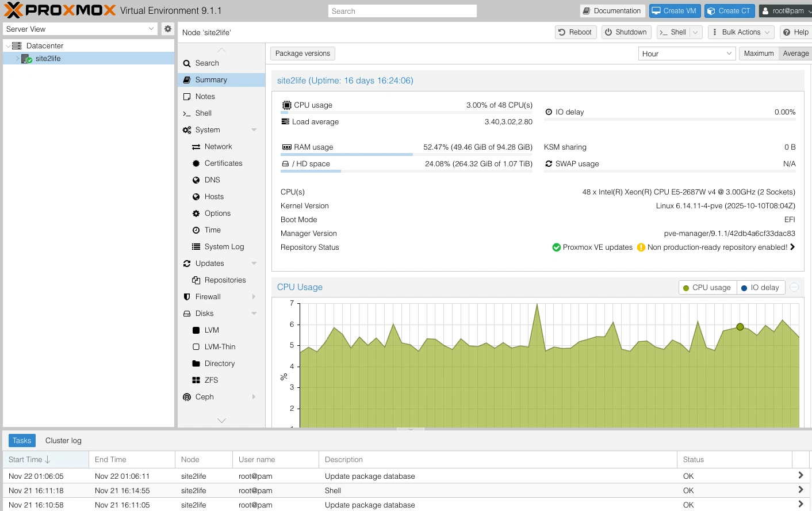The width and height of the screenshot is (812, 511).
Task: Switch to the Cluster log tab
Action: click(x=63, y=441)
